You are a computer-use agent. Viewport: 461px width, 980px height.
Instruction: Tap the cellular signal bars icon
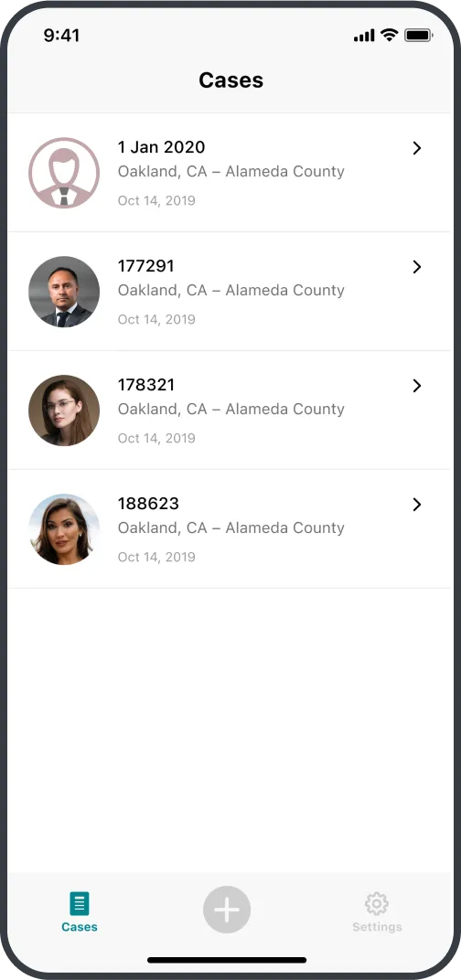(364, 37)
